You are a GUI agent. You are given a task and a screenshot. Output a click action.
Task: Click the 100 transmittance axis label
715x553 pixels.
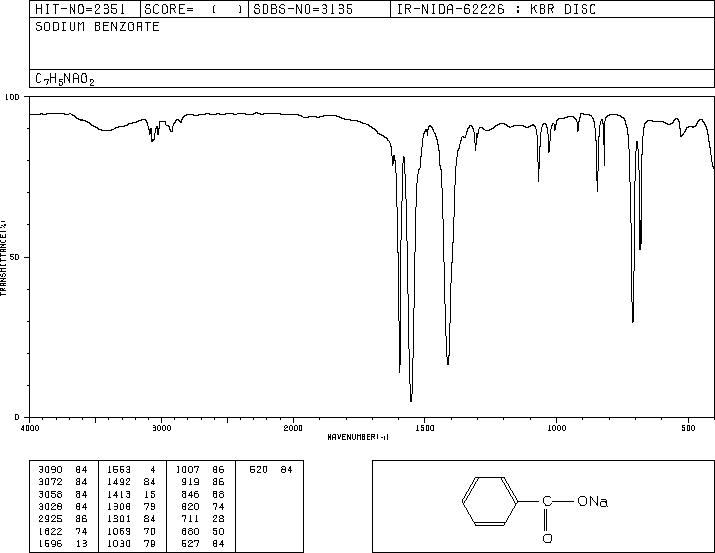tap(13, 97)
